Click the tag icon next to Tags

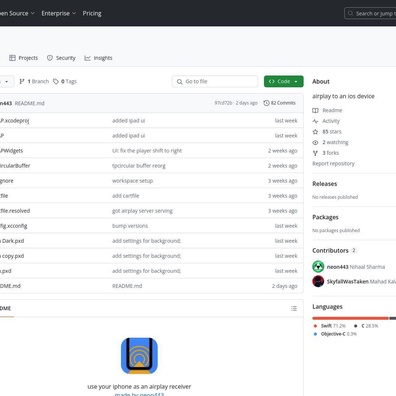tap(56, 81)
